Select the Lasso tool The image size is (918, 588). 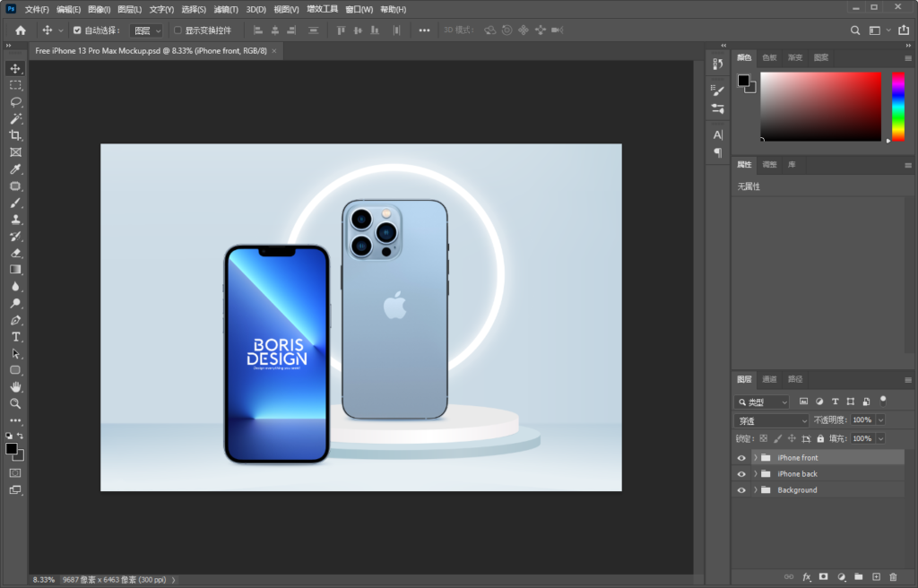[15, 102]
